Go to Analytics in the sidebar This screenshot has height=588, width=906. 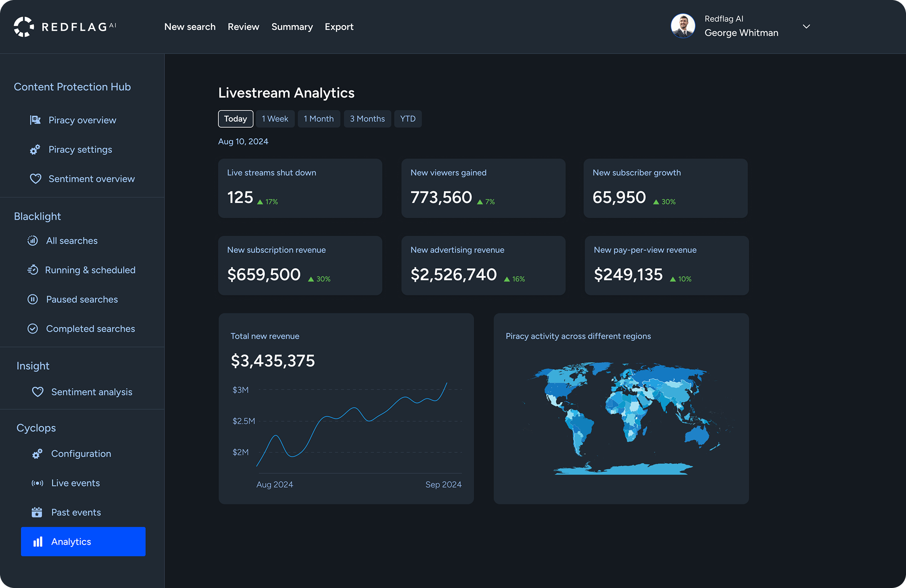point(83,542)
